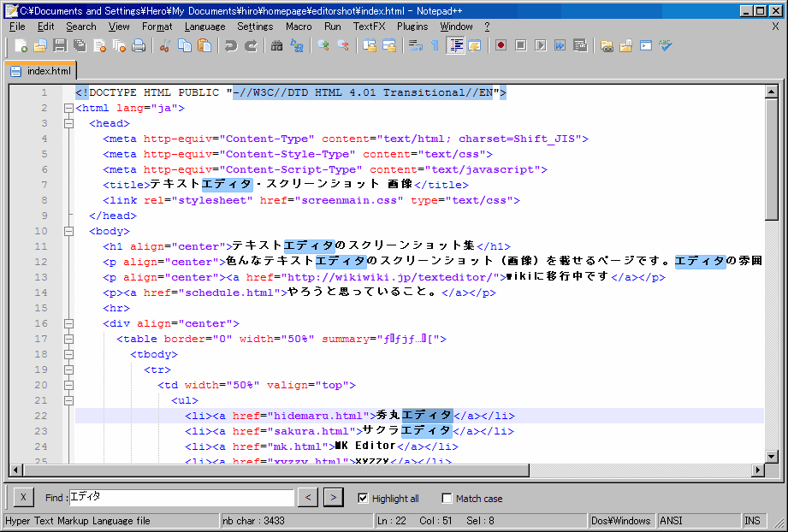
Task: Click the Print toolbar icon
Action: coord(138,45)
